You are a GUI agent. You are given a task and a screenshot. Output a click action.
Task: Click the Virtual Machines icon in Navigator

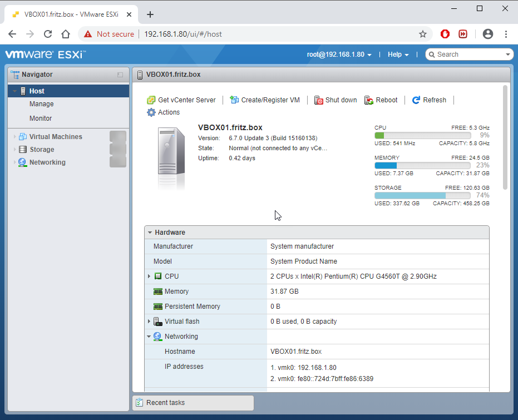coord(23,136)
